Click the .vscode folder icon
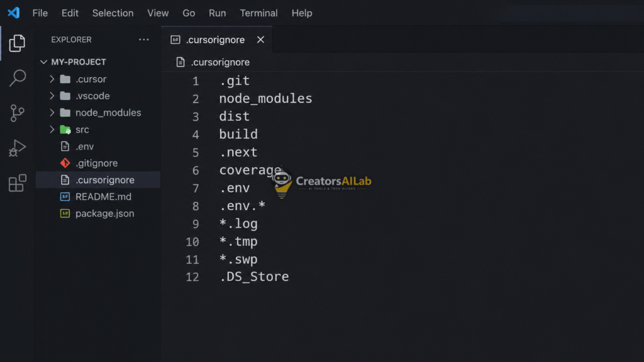Image resolution: width=644 pixels, height=362 pixels. (65, 96)
